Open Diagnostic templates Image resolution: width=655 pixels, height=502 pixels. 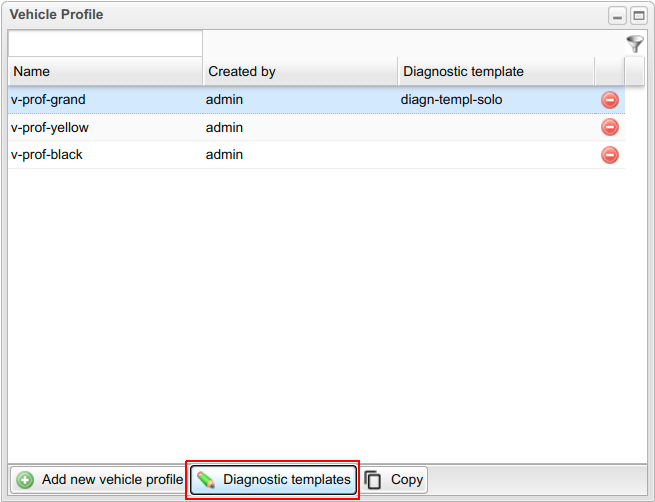tap(274, 480)
